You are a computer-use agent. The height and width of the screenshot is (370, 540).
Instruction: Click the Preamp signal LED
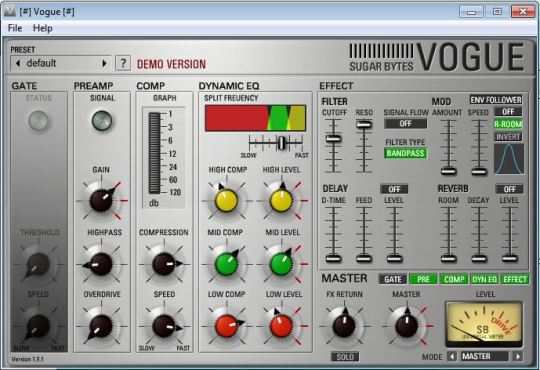point(102,121)
